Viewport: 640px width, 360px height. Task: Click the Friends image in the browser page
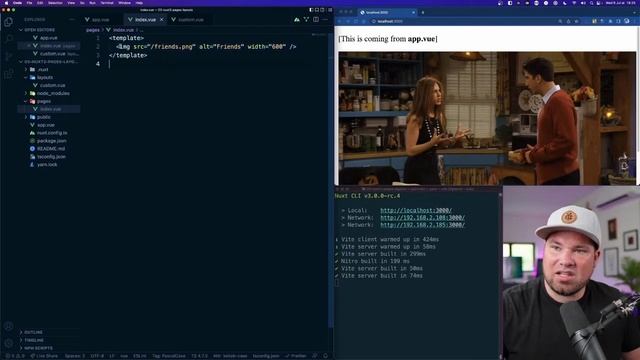point(487,118)
